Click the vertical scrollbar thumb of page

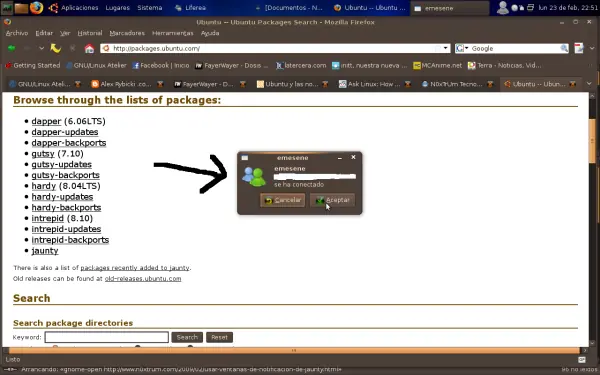tap(592, 141)
